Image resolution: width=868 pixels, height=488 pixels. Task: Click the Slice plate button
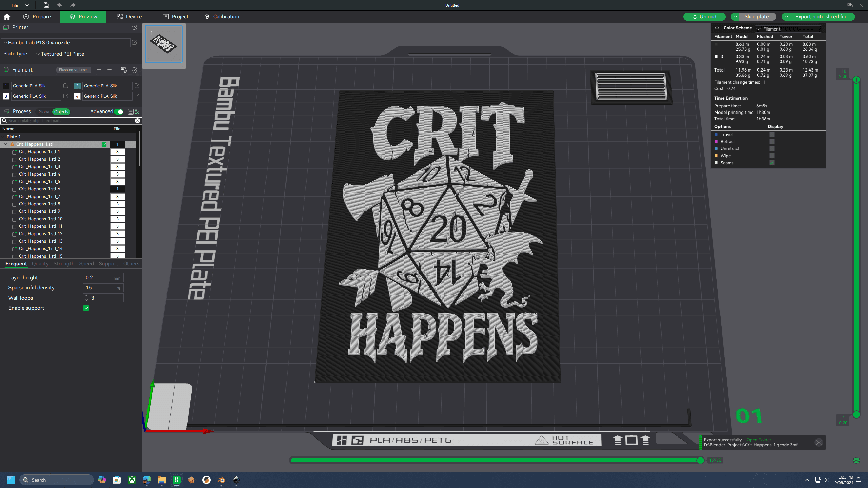(x=756, y=16)
